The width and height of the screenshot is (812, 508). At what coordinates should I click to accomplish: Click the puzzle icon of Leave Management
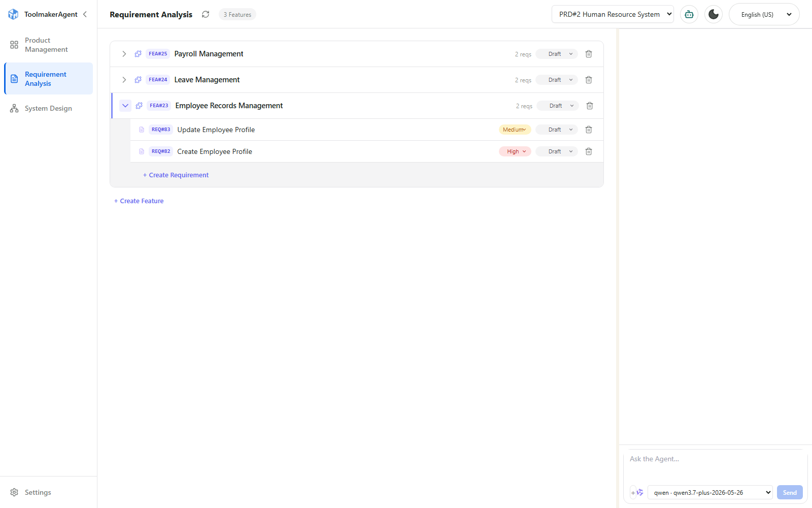point(138,80)
